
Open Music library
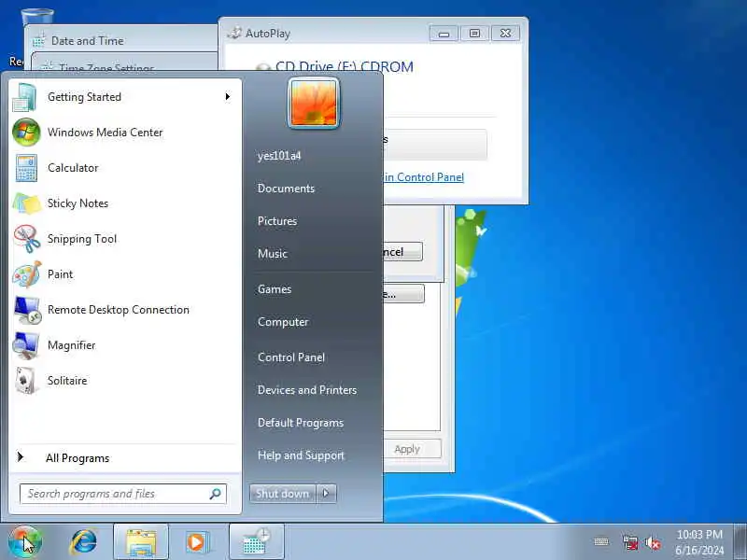click(272, 254)
